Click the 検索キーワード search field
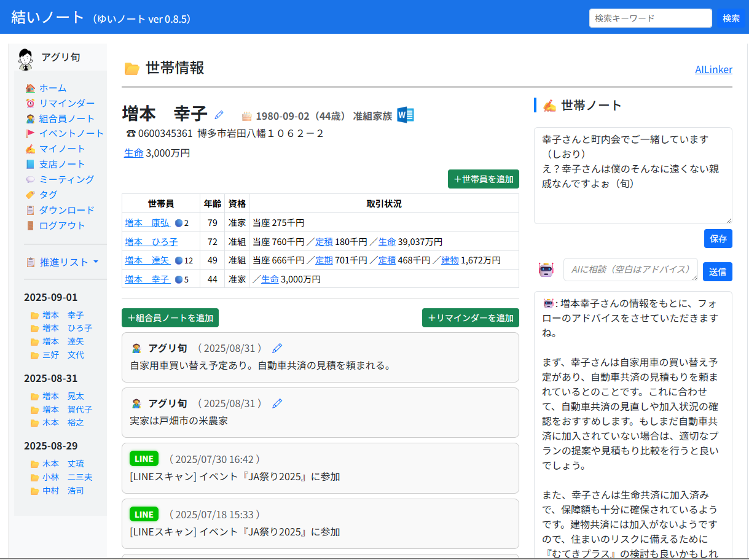The image size is (749, 560). tap(650, 18)
